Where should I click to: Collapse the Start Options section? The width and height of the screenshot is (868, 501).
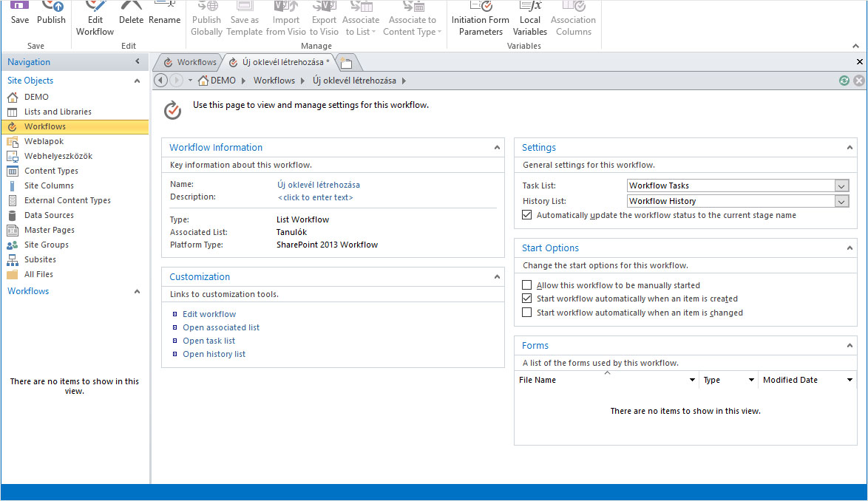tap(850, 248)
